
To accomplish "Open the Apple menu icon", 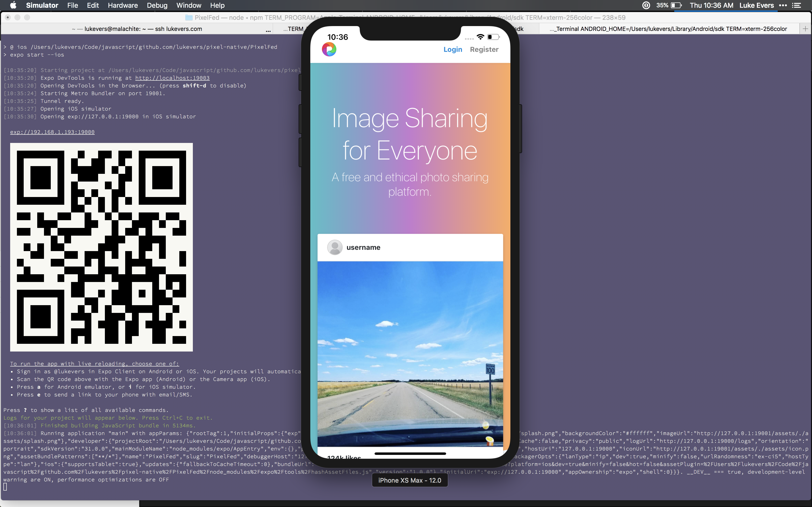I will [13, 5].
